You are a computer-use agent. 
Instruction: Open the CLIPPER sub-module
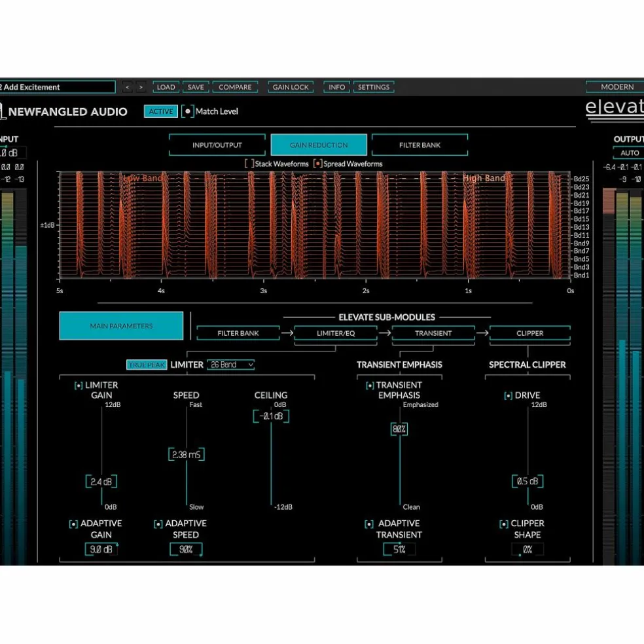point(530,333)
